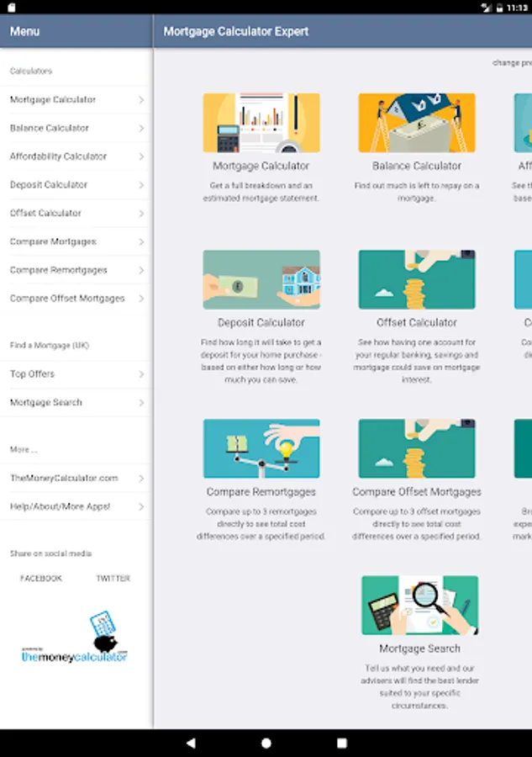Expand the Affordability Calculator chevron
This screenshot has width=532, height=757.
(x=141, y=156)
